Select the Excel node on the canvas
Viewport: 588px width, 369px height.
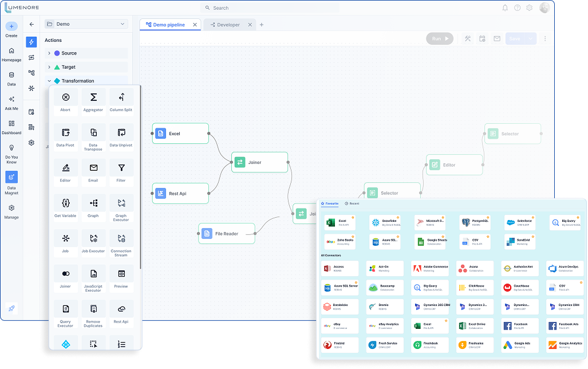point(180,134)
